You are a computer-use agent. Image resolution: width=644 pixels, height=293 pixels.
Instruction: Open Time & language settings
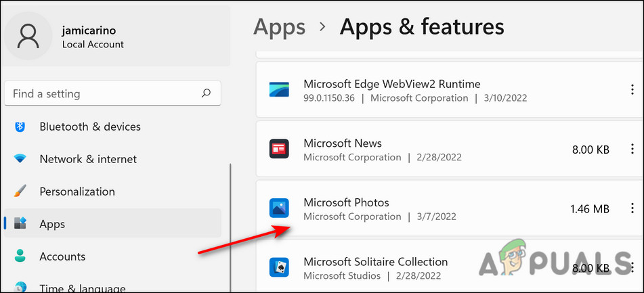(112, 284)
